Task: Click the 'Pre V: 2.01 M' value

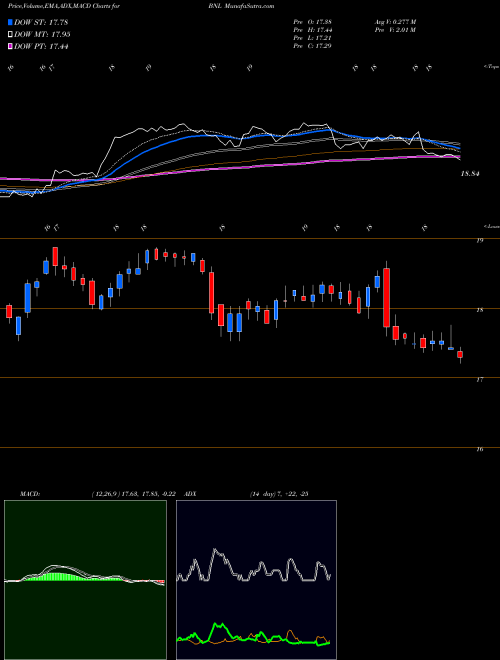Action: (x=395, y=30)
